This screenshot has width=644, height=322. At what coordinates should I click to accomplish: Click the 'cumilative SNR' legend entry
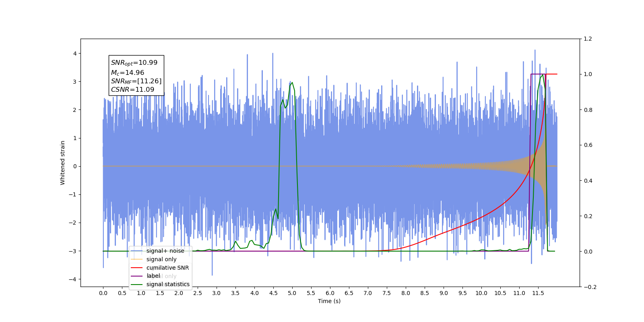tap(167, 268)
